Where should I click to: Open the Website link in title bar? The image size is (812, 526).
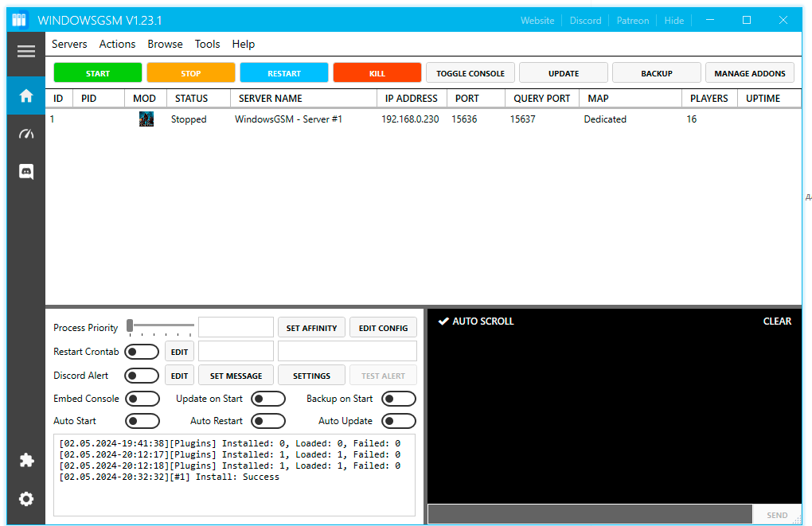click(537, 20)
